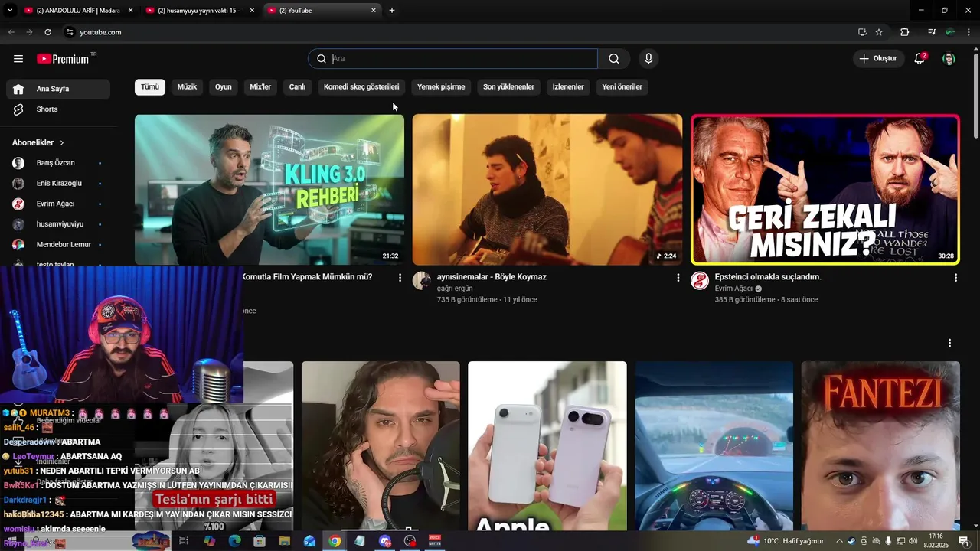Filter by Komedi skeç gösterileri chip
Image resolution: width=980 pixels, height=551 pixels.
361,86
